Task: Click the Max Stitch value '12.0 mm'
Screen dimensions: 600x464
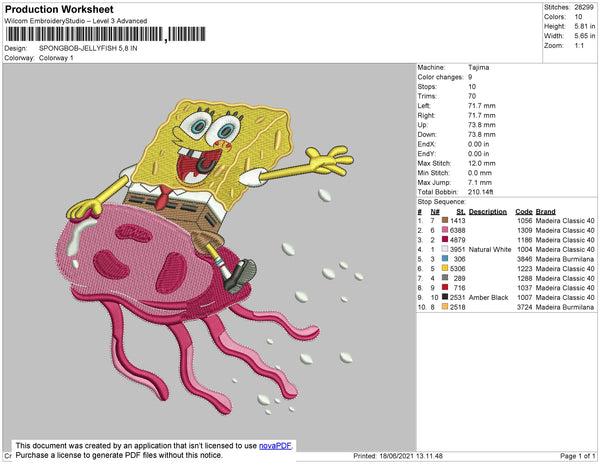Action: tap(482, 163)
